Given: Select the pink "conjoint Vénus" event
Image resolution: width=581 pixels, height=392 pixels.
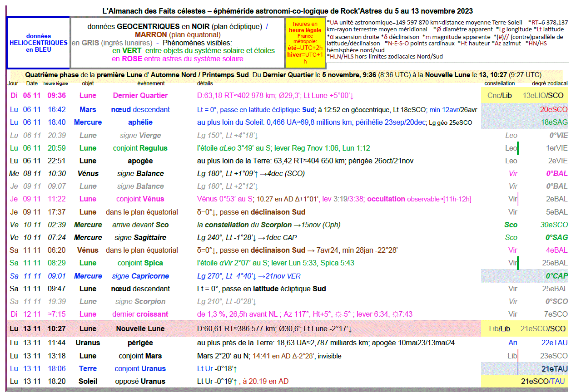Looking at the screenshot, I should coord(140,199).
